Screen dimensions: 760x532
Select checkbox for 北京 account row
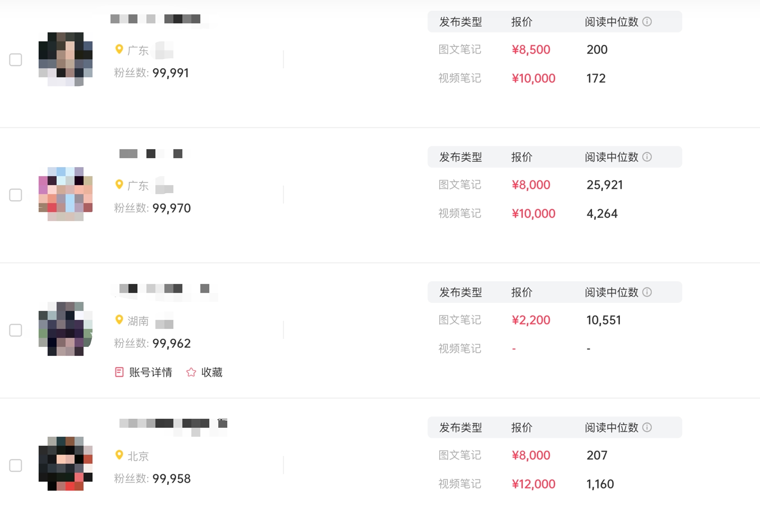[x=16, y=465]
